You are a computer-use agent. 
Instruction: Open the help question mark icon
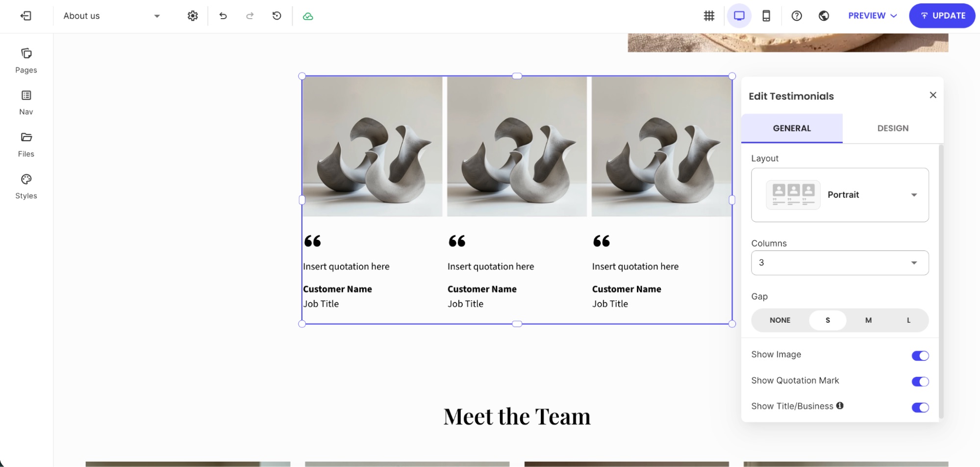pos(797,16)
